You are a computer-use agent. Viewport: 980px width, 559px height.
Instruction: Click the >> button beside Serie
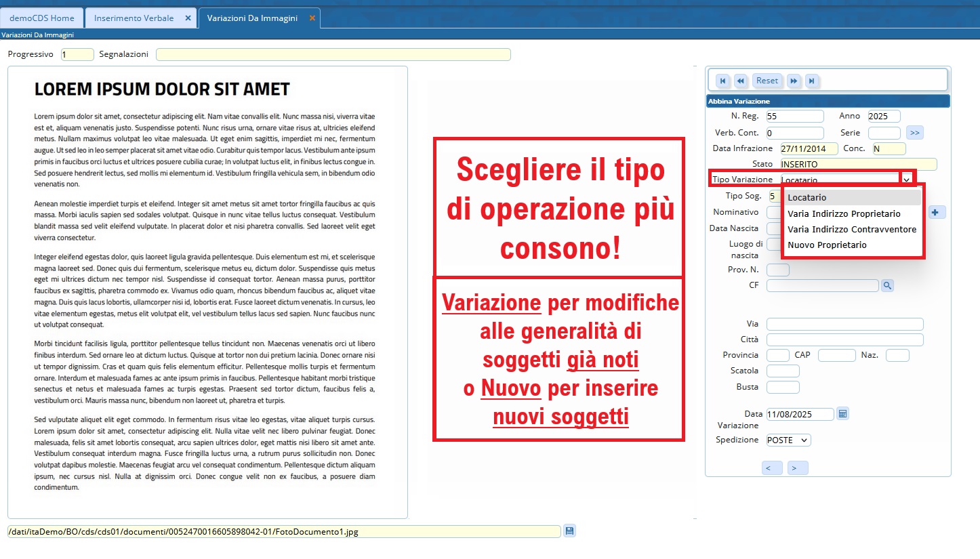(914, 133)
